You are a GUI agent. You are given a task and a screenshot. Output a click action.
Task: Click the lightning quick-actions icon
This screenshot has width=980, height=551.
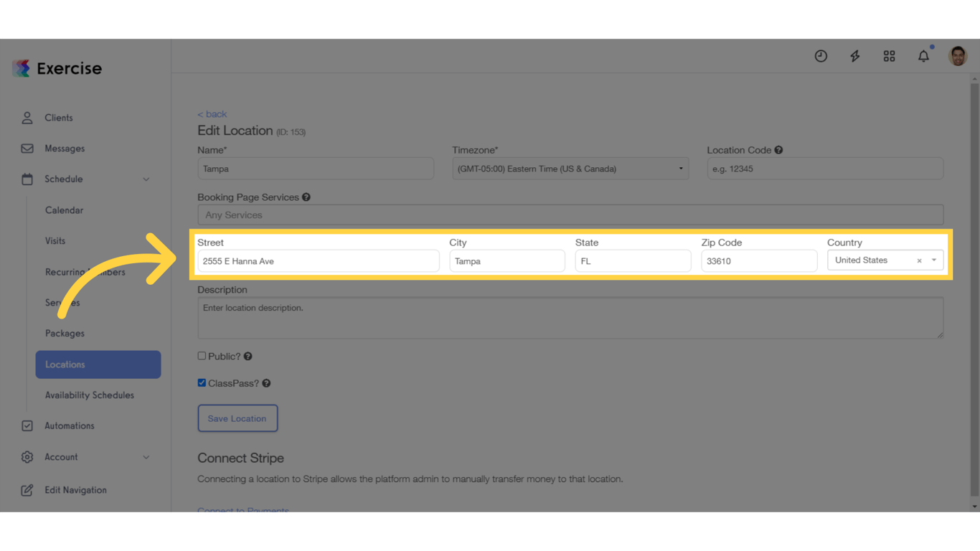pos(855,55)
